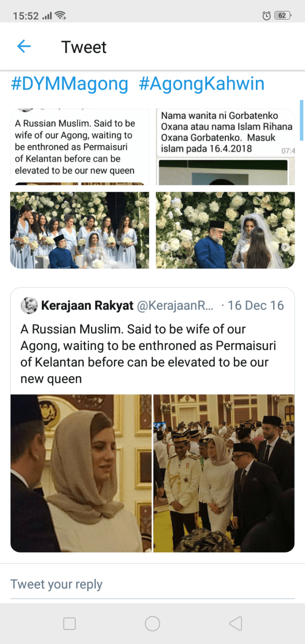
Task: Open the #AgongKahwin hashtag
Action: coord(202,84)
